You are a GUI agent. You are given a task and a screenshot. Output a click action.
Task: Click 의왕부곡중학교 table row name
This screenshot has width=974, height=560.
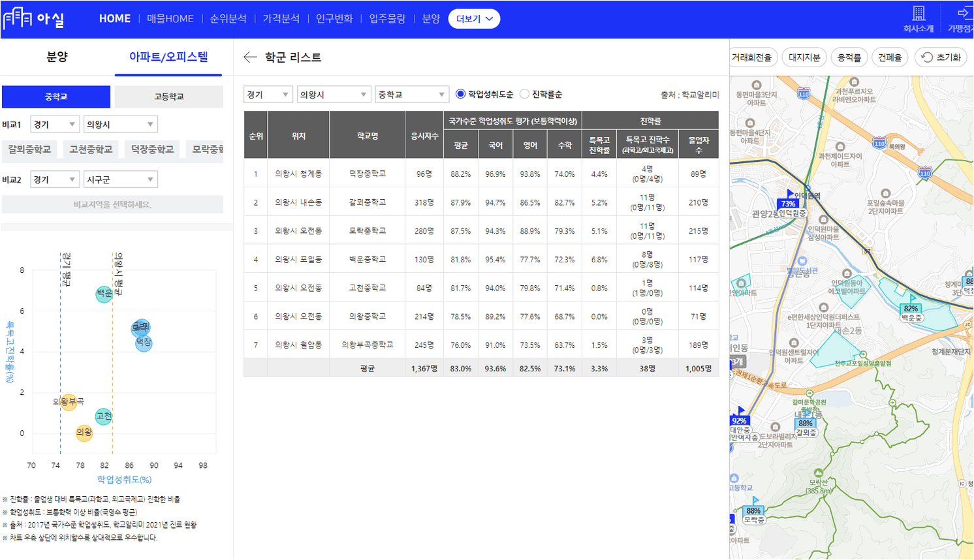[x=368, y=345]
